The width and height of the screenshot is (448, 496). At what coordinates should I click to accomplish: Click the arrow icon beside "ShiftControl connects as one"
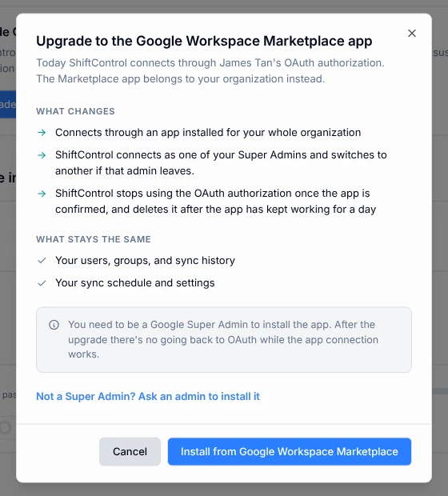(42, 155)
